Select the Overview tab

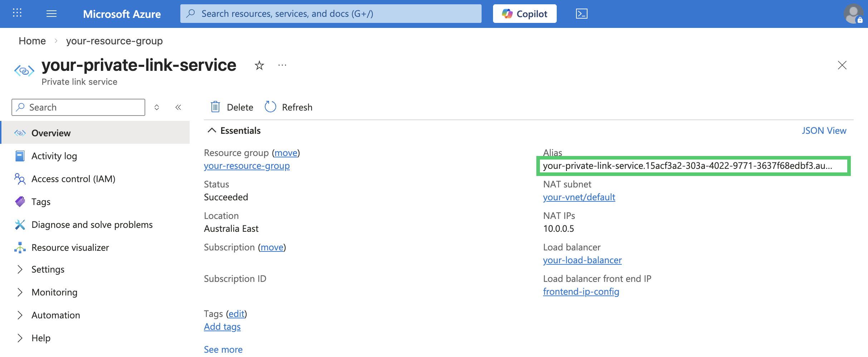coord(51,133)
